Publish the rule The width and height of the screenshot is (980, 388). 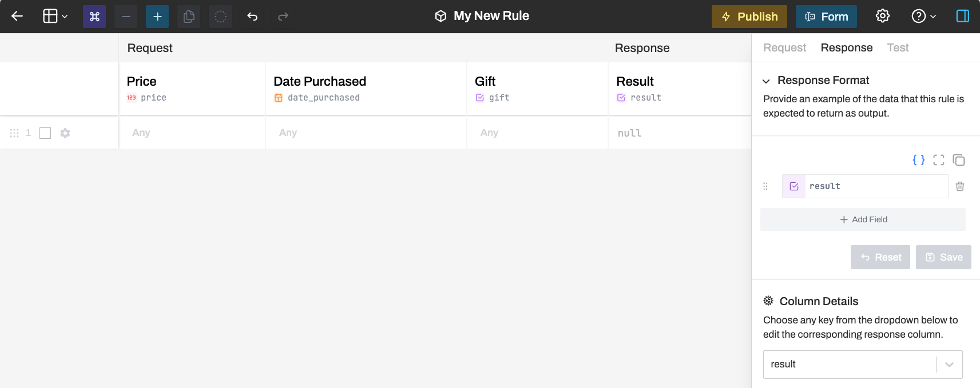(749, 17)
